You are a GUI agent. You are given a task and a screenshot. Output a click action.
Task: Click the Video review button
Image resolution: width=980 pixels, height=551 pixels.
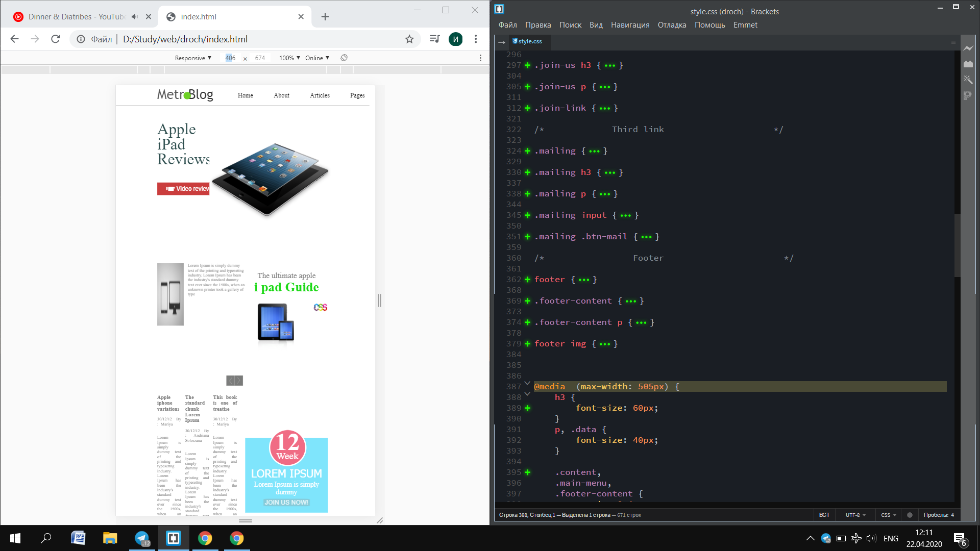pos(183,189)
